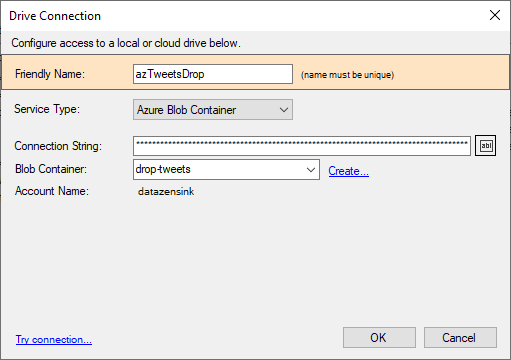Open the Azure Blob Container service type dropdown
This screenshot has height=360, width=511.
click(213, 110)
